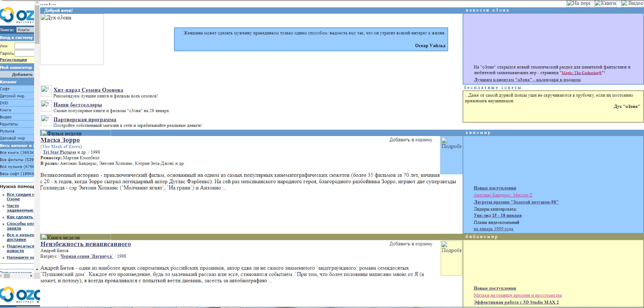The height and width of the screenshot is (308, 644).
Task: Open 'Лучшим клиентам о3она' calendar news link
Action: 527,80
